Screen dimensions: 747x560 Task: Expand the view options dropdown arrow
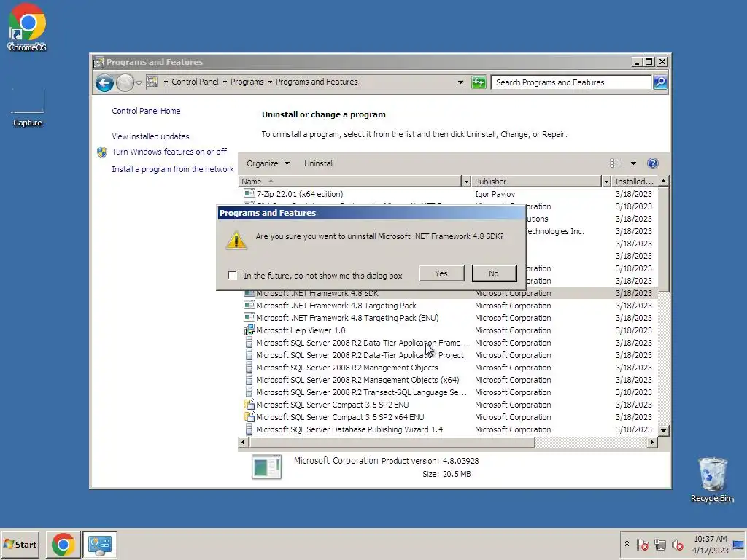click(633, 163)
